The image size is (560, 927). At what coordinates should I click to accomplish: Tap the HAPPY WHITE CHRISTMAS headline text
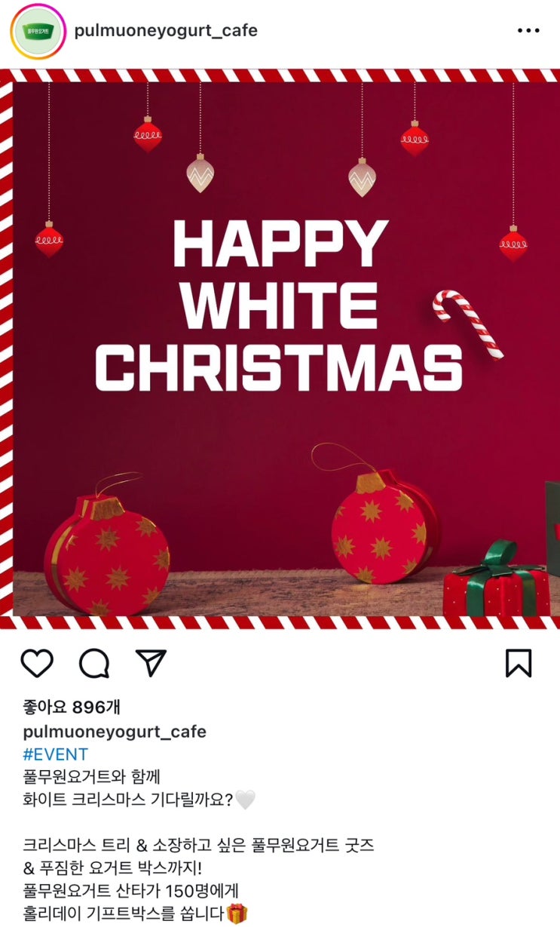coord(279,305)
